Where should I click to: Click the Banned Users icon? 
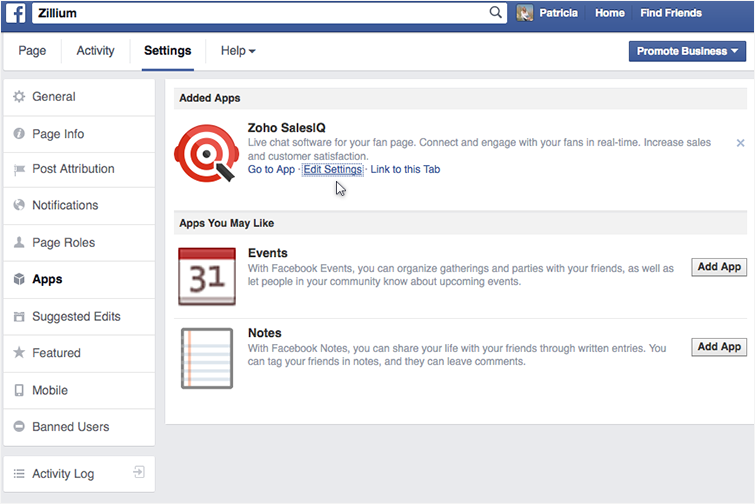pyautogui.click(x=19, y=426)
